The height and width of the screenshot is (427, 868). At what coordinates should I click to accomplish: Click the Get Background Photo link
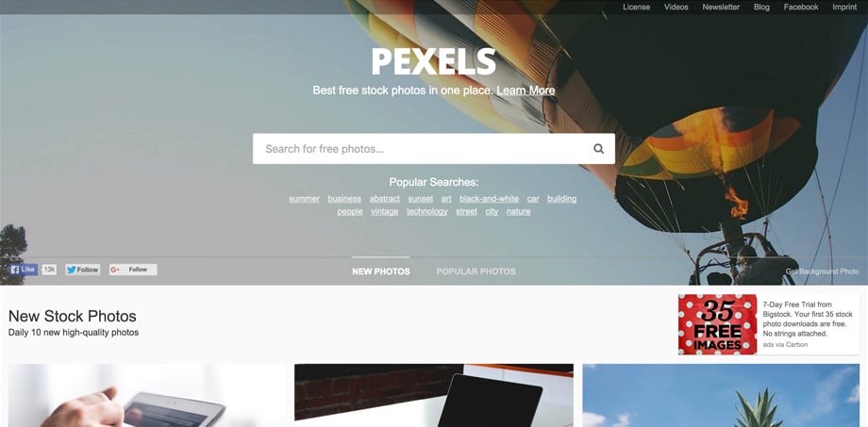click(823, 271)
